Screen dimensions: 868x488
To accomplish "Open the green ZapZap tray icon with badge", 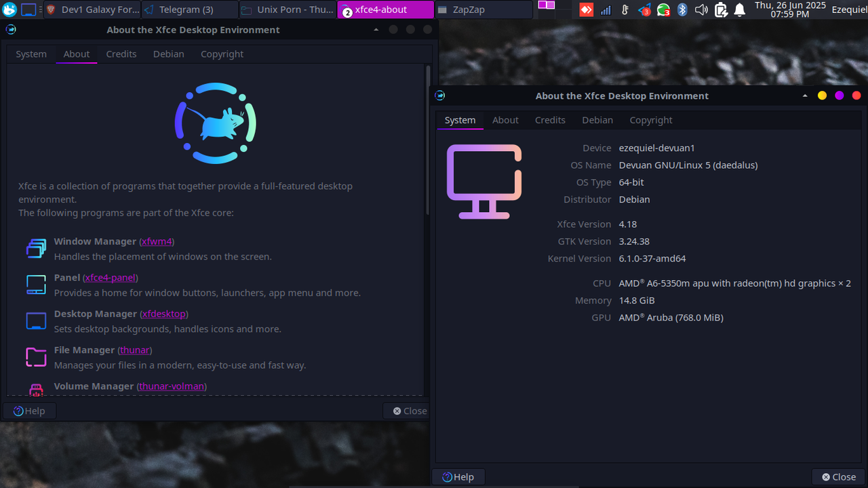I will click(x=664, y=9).
